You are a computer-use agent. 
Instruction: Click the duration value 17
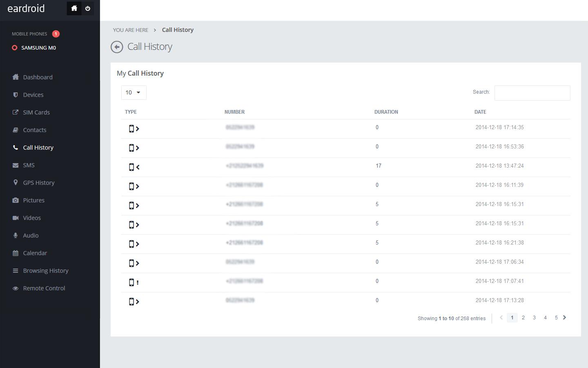tap(379, 166)
